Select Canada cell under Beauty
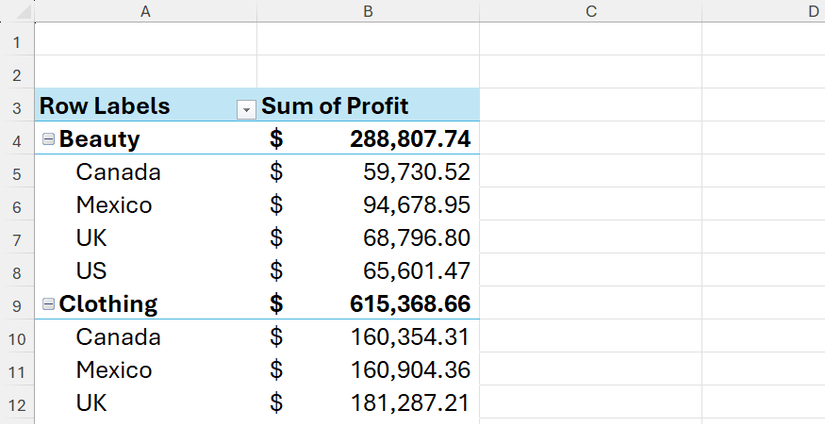Image resolution: width=825 pixels, height=424 pixels. coord(146,171)
